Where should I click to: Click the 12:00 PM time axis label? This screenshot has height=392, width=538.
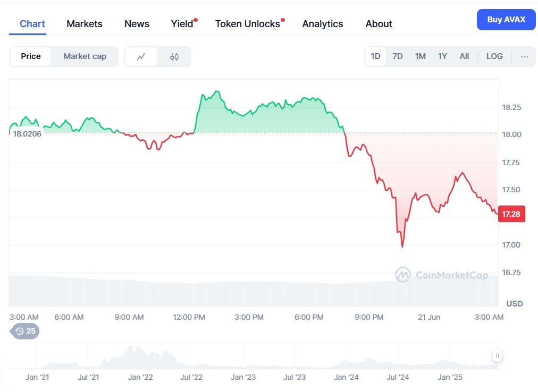point(189,317)
